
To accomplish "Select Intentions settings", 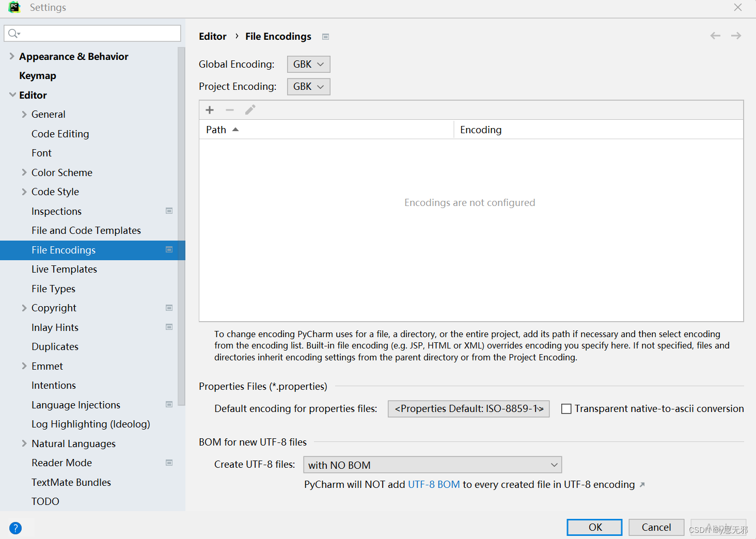I will coord(54,385).
